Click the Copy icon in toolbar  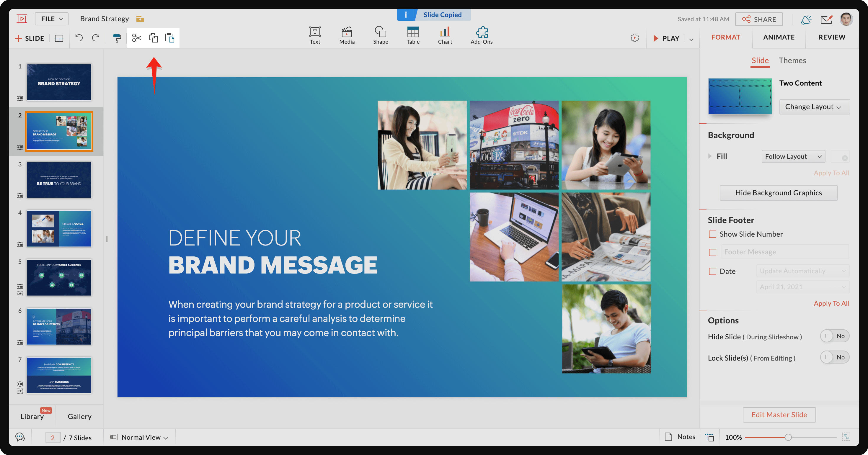[153, 38]
